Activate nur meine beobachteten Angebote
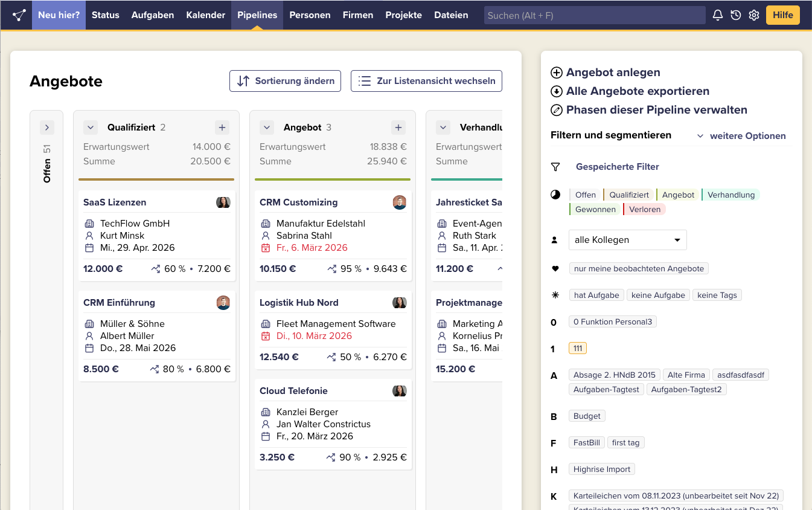This screenshot has height=510, width=812. (638, 268)
